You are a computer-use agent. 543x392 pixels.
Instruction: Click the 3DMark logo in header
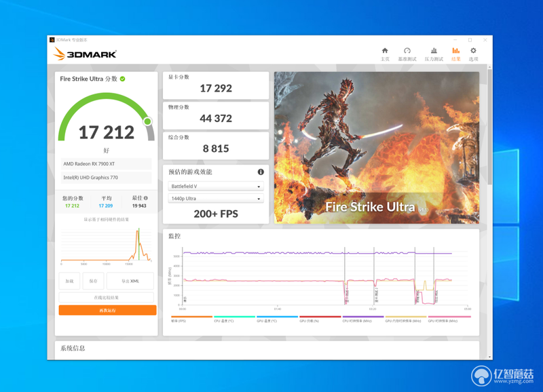pyautogui.click(x=86, y=54)
